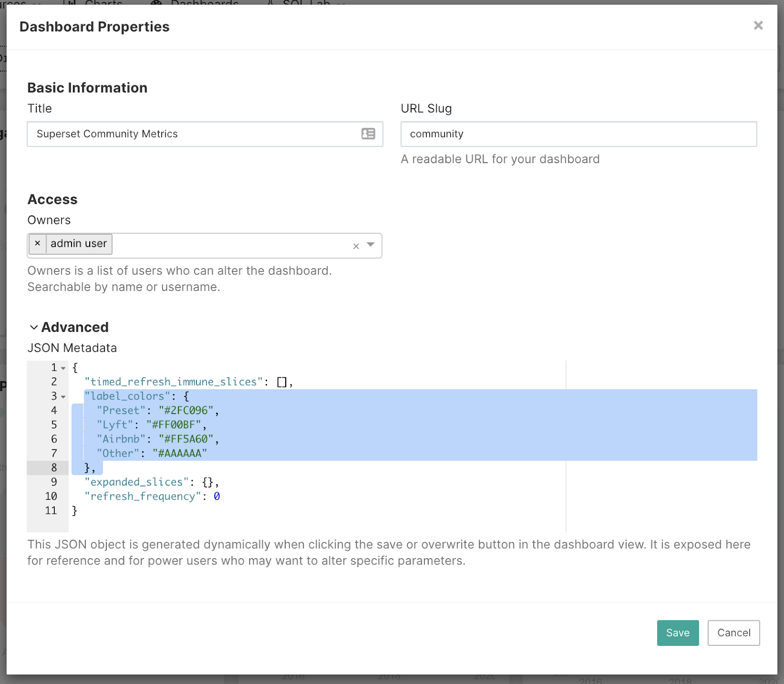The height and width of the screenshot is (684, 784).
Task: Click the Preset color value #2FC096
Action: pyautogui.click(x=186, y=411)
